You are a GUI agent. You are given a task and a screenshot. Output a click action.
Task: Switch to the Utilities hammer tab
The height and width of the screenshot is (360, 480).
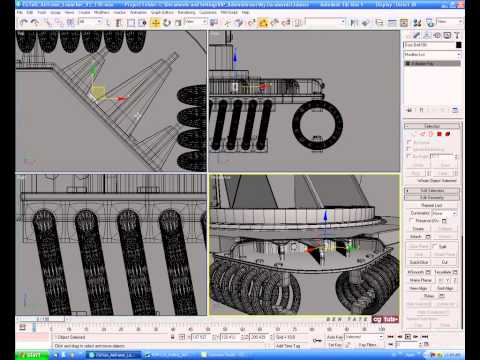click(x=457, y=35)
